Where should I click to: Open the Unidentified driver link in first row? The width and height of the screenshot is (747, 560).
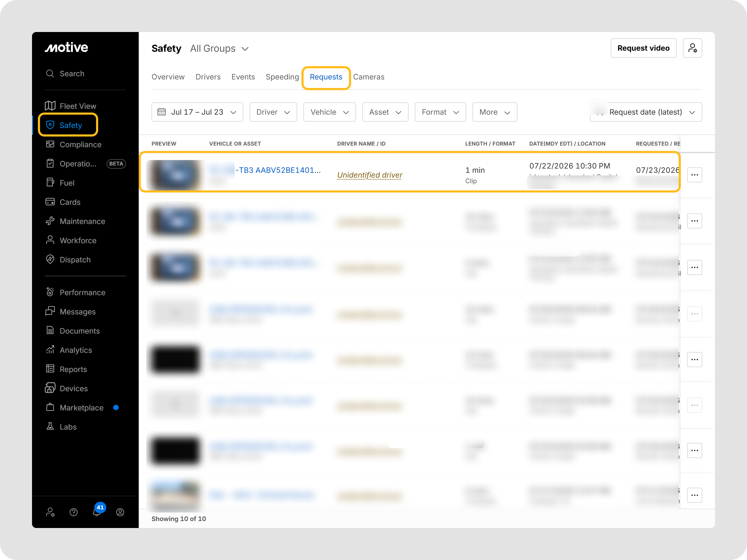pos(369,175)
